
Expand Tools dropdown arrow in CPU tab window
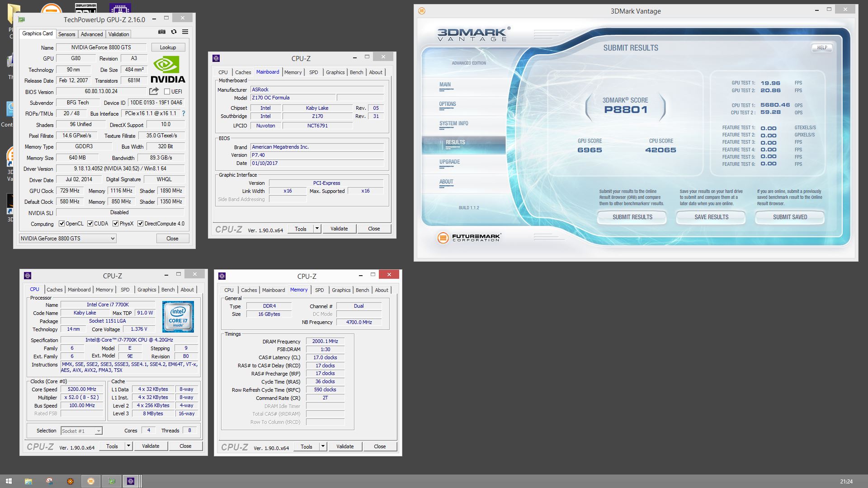(128, 446)
